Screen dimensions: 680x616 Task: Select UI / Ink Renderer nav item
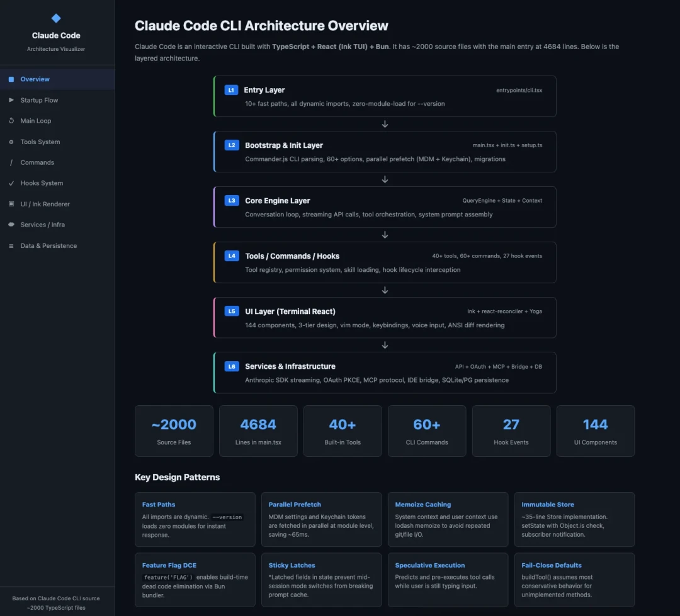[x=57, y=204]
